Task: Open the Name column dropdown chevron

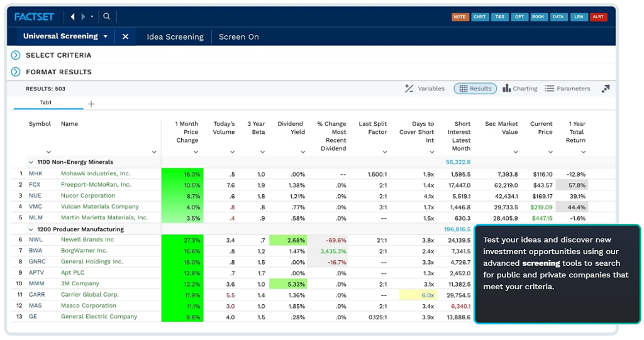Action: coord(154,152)
